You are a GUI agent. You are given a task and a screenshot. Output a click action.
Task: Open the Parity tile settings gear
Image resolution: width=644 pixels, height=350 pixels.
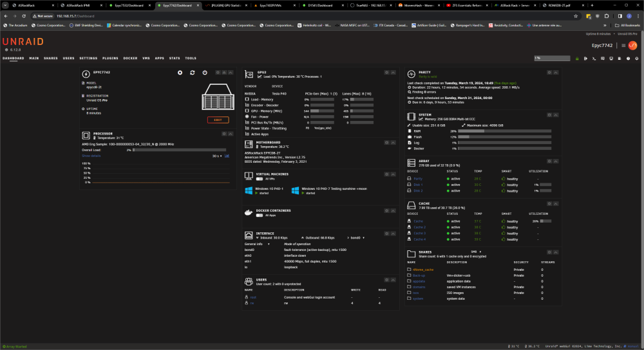549,73
